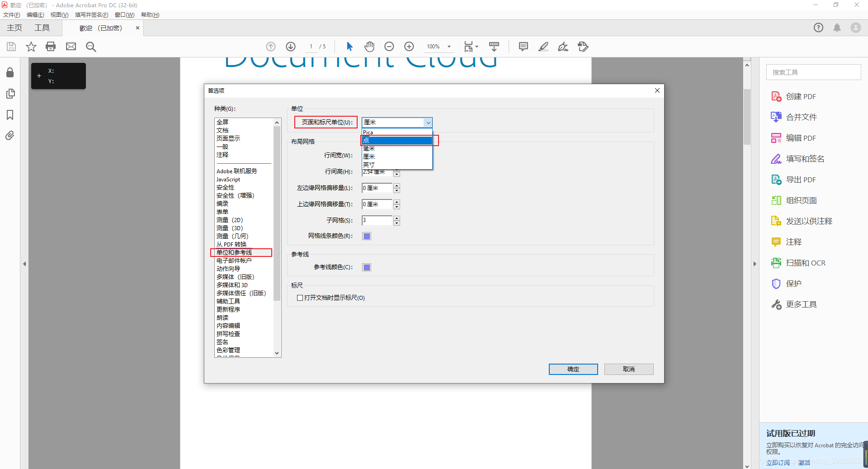Open the 视图 menu
Screen dimensions: 868x469
coord(59,15)
